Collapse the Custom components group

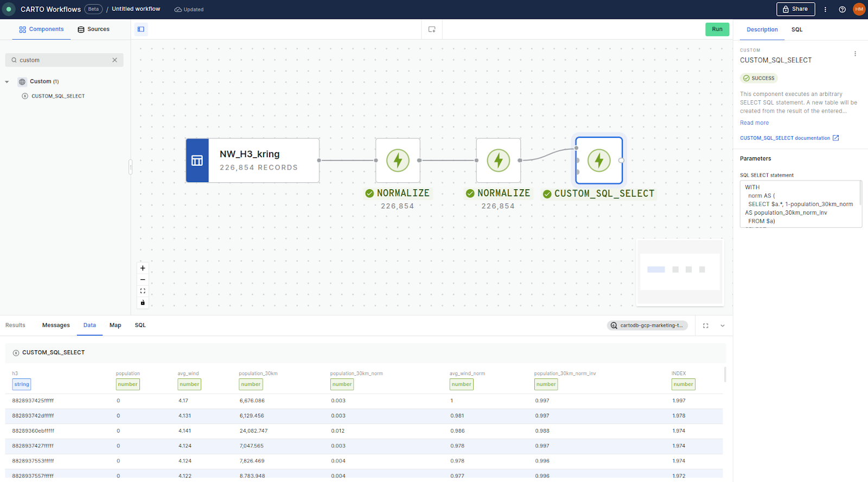tap(7, 82)
